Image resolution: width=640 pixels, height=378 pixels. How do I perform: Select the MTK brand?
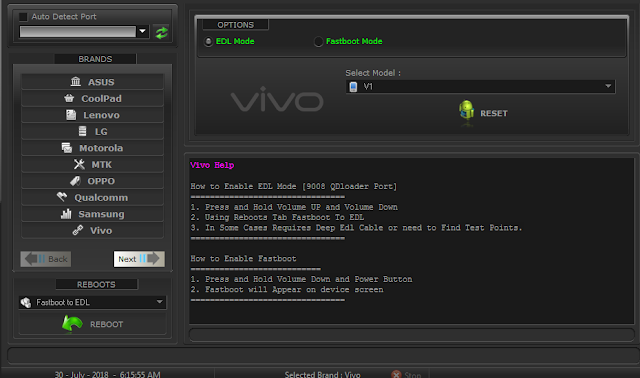tap(93, 165)
